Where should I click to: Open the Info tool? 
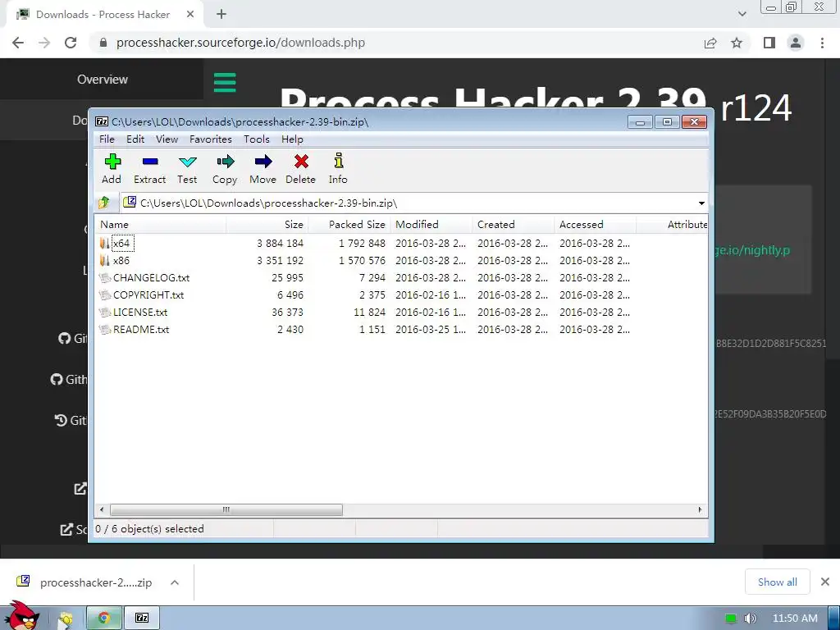point(339,161)
